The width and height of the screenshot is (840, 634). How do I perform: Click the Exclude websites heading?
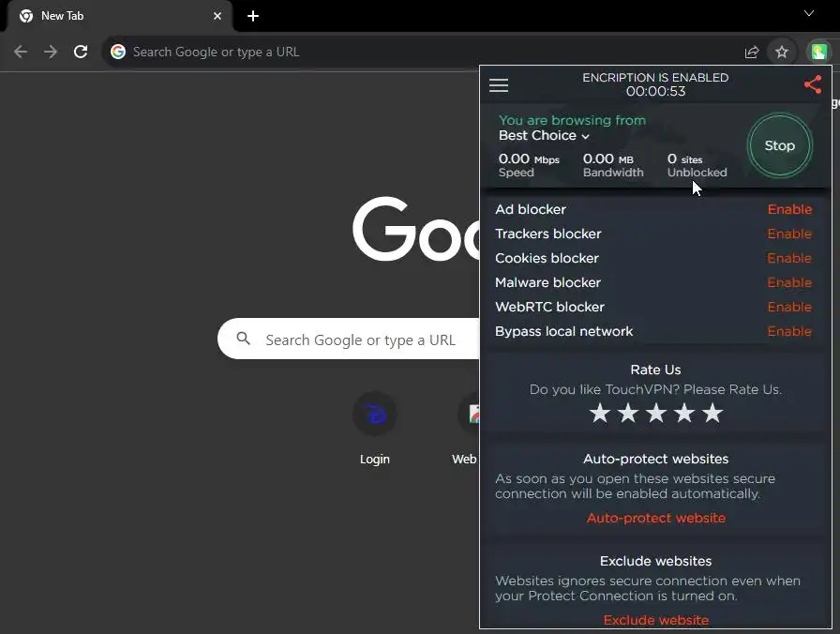[655, 561]
